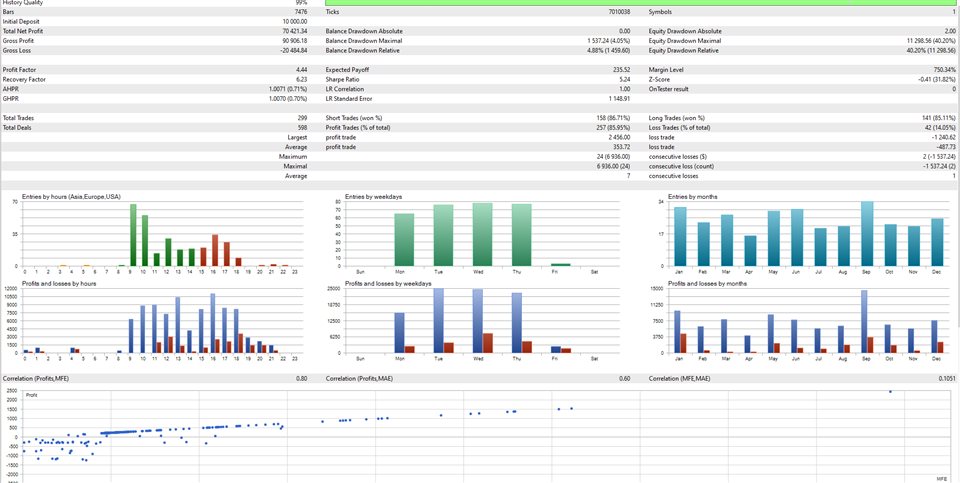Click the hour 9 bar in Entries by hours
The height and width of the screenshot is (483, 960).
click(x=133, y=234)
